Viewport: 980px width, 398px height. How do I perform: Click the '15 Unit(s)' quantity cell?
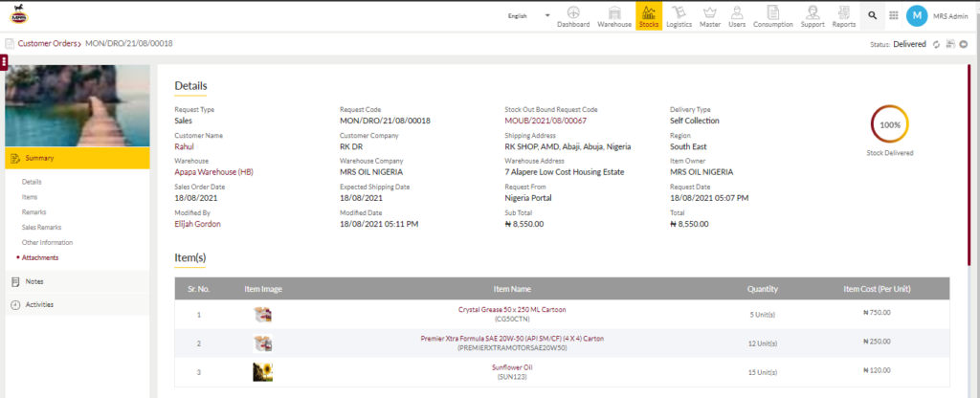(763, 372)
